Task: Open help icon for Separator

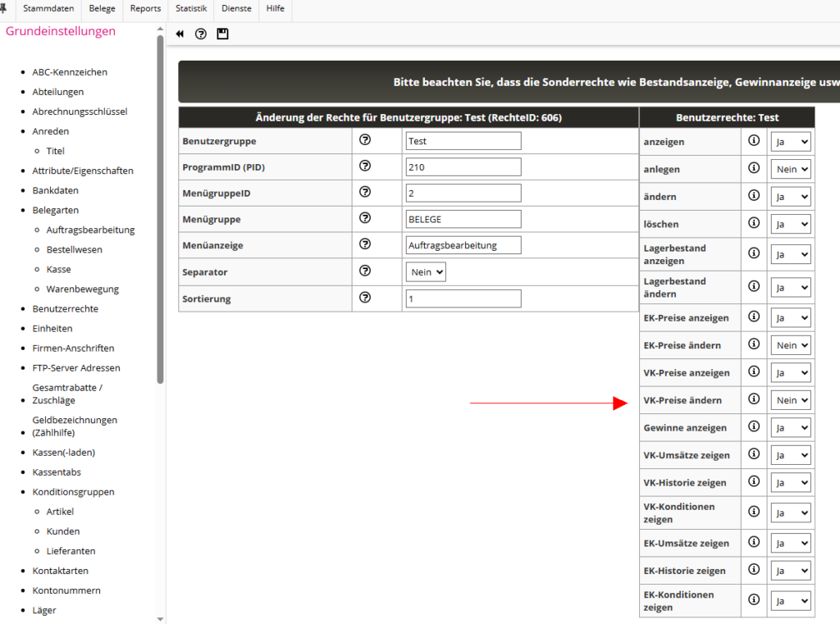Action: (x=365, y=271)
